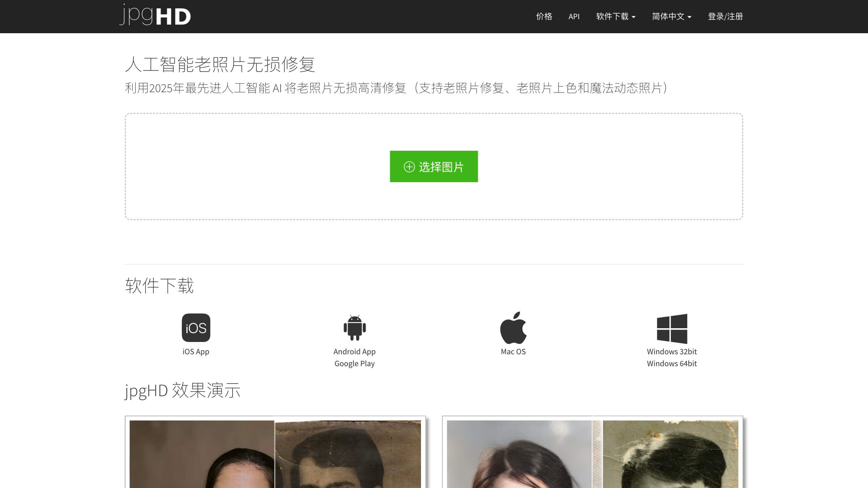868x488 pixels.
Task: Click the right before-after demo photo
Action: 592,454
